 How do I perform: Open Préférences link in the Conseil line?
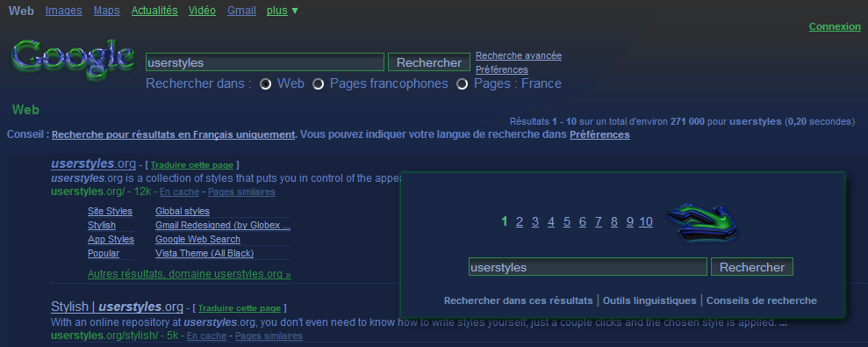(599, 134)
